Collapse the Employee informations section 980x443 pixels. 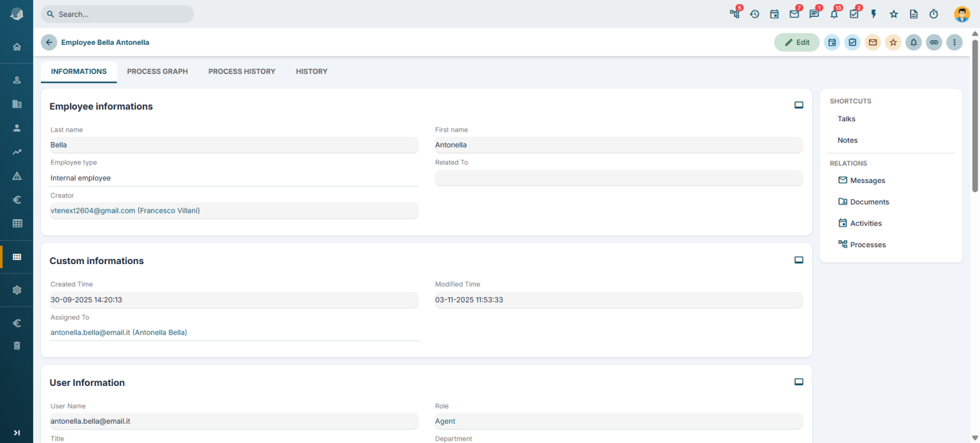click(x=799, y=106)
